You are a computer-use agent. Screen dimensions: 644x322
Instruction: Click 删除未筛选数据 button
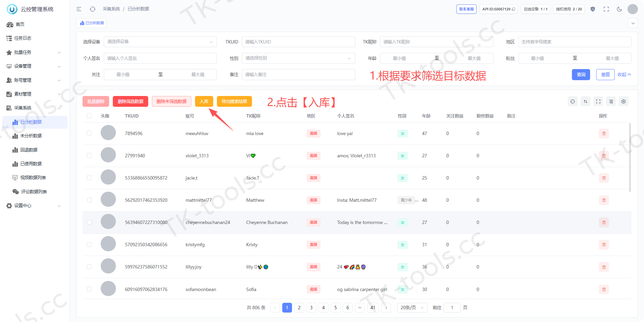pyautogui.click(x=171, y=101)
